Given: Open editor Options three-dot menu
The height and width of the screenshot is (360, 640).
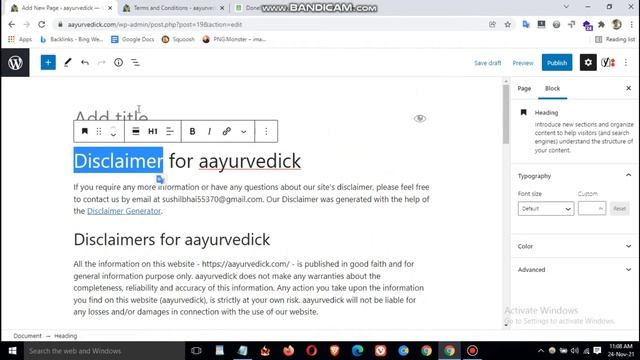Looking at the screenshot, I should click(626, 62).
